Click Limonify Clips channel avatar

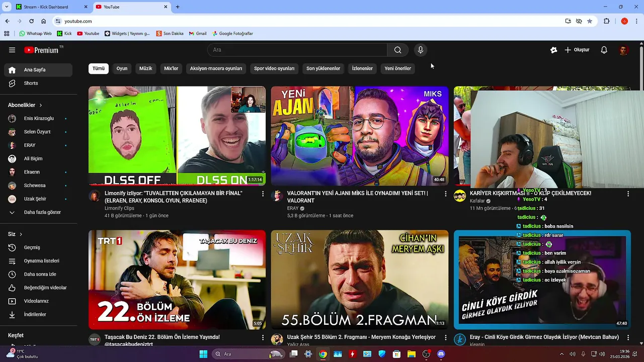(x=94, y=196)
